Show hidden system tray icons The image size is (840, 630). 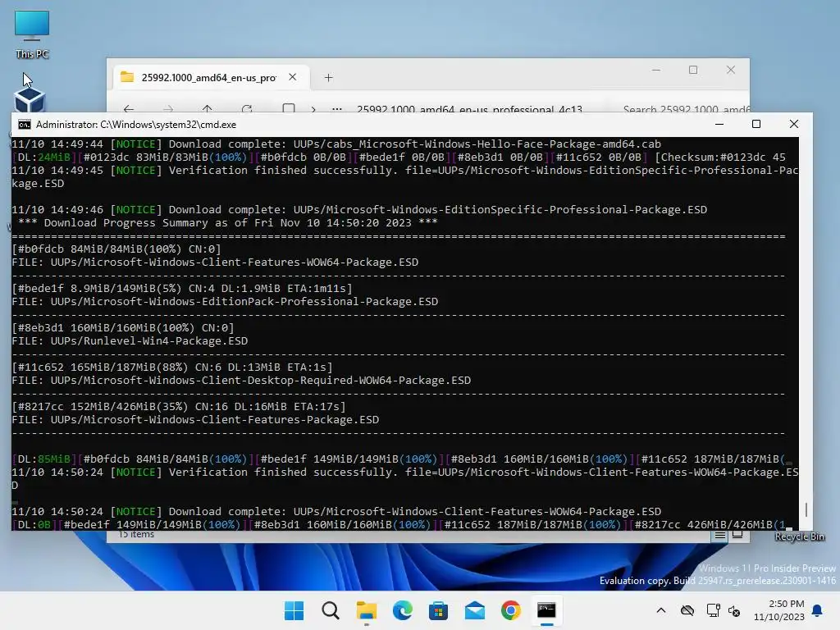[661, 610]
